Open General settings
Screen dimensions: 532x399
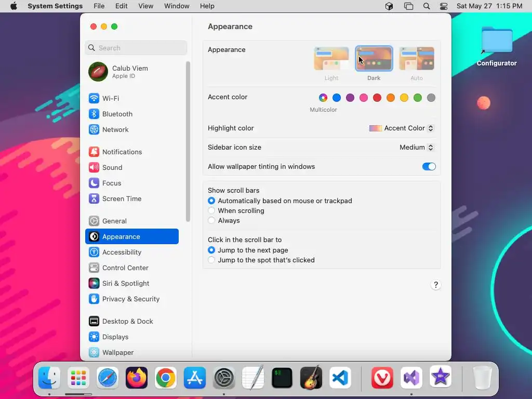tap(131, 221)
